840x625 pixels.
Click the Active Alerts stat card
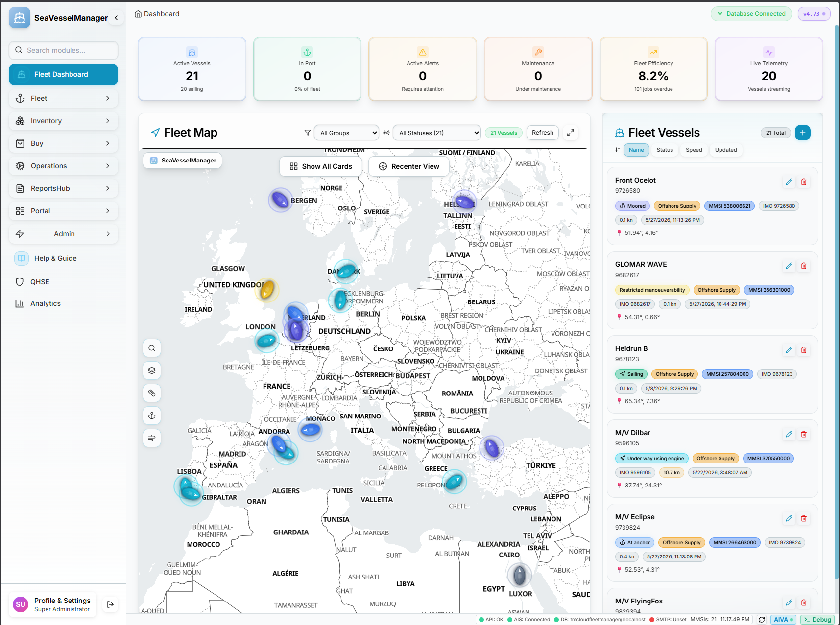point(423,69)
